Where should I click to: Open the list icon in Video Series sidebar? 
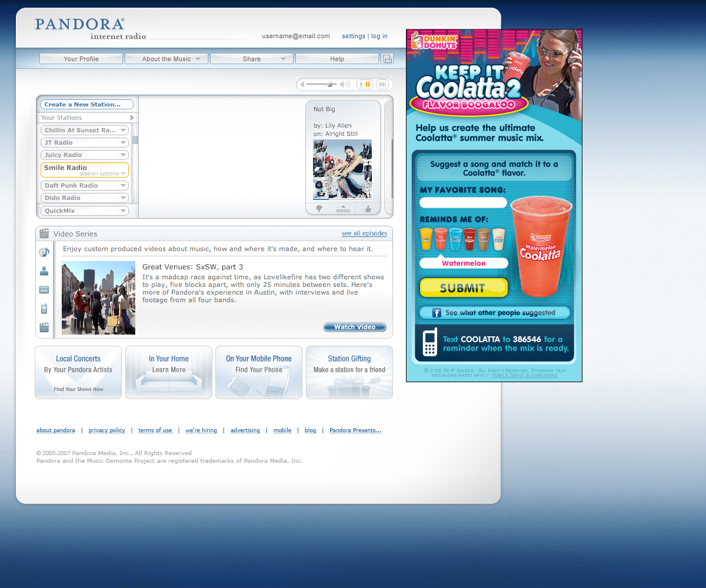pyautogui.click(x=44, y=290)
